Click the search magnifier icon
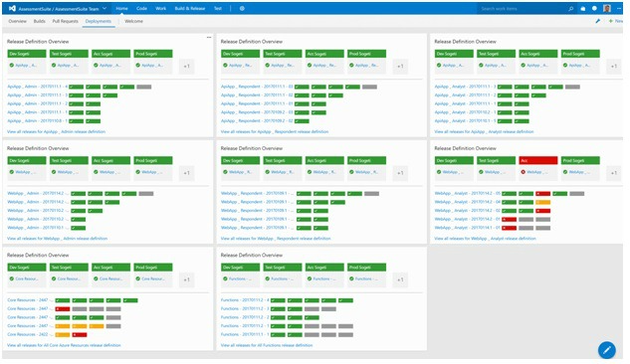Viewport: 630px width, 364px height. (571, 8)
